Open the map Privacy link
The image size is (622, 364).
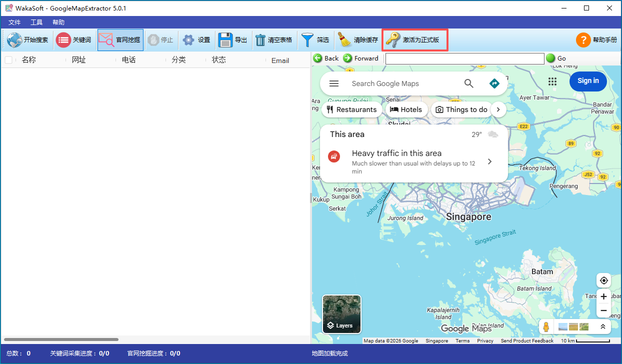pos(485,341)
